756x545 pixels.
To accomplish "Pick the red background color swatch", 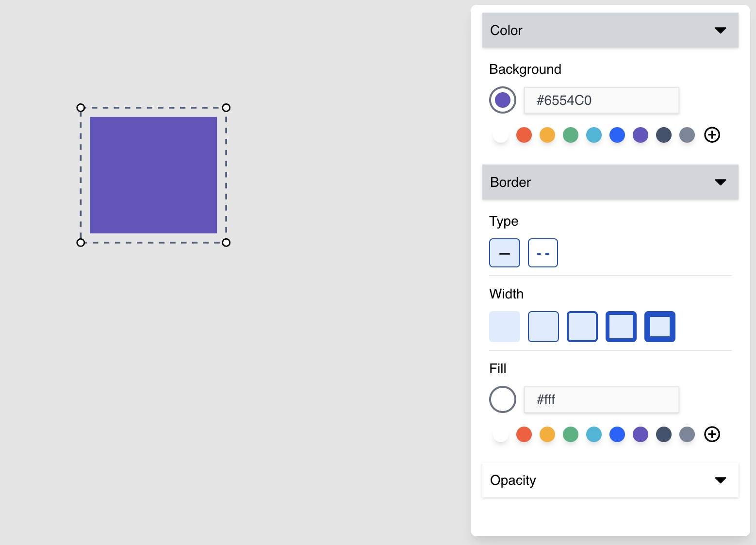I will (x=524, y=135).
